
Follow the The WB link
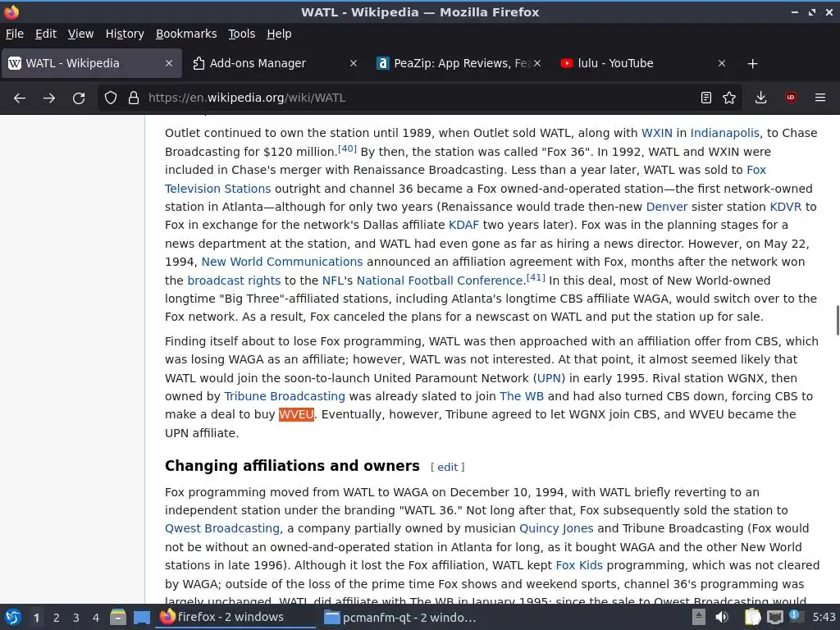[x=521, y=396]
